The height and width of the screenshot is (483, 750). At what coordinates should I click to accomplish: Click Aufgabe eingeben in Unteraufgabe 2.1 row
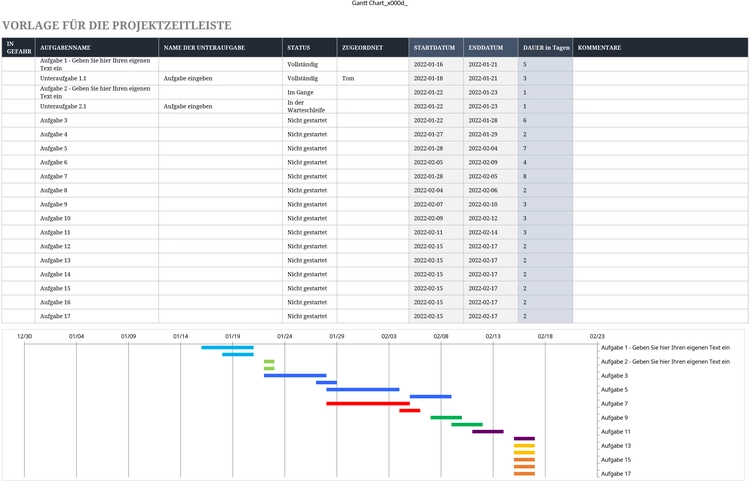(x=221, y=106)
